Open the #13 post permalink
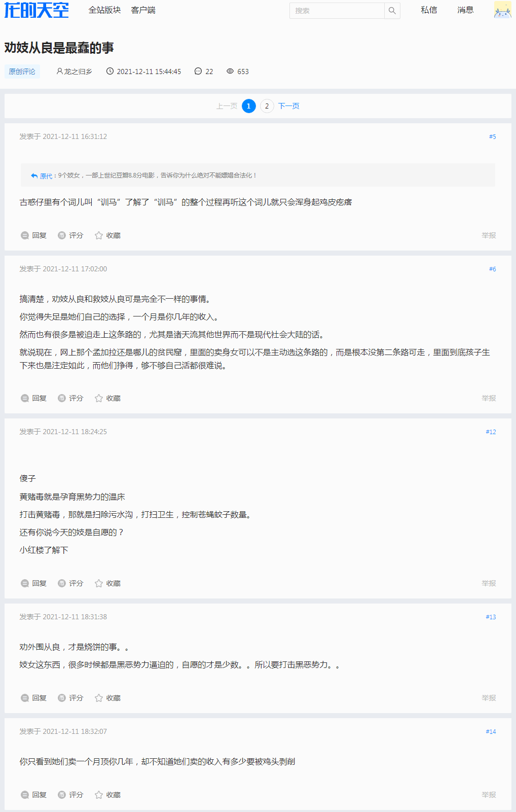 coord(491,617)
